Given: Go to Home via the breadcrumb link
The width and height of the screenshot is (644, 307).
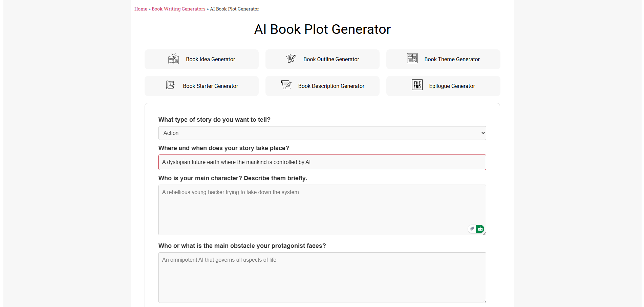Looking at the screenshot, I should coord(141,9).
